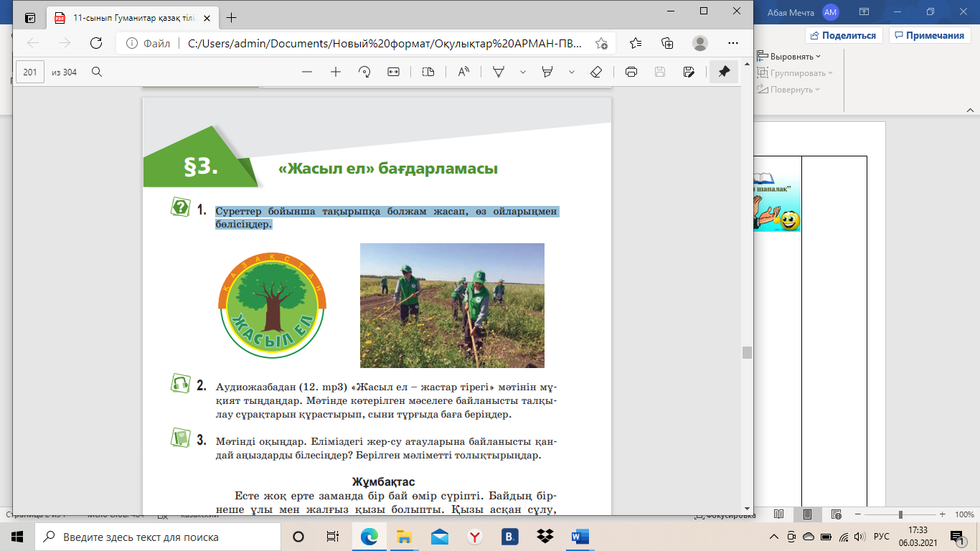Click the Word zoom slider
The width and height of the screenshot is (980, 551).
(x=900, y=514)
